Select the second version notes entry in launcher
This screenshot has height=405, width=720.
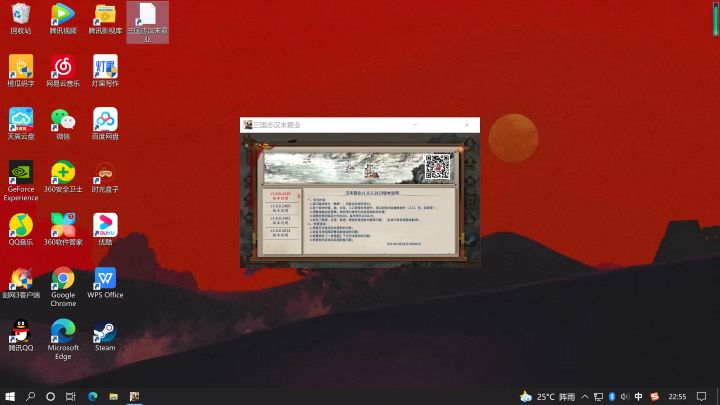click(x=281, y=208)
